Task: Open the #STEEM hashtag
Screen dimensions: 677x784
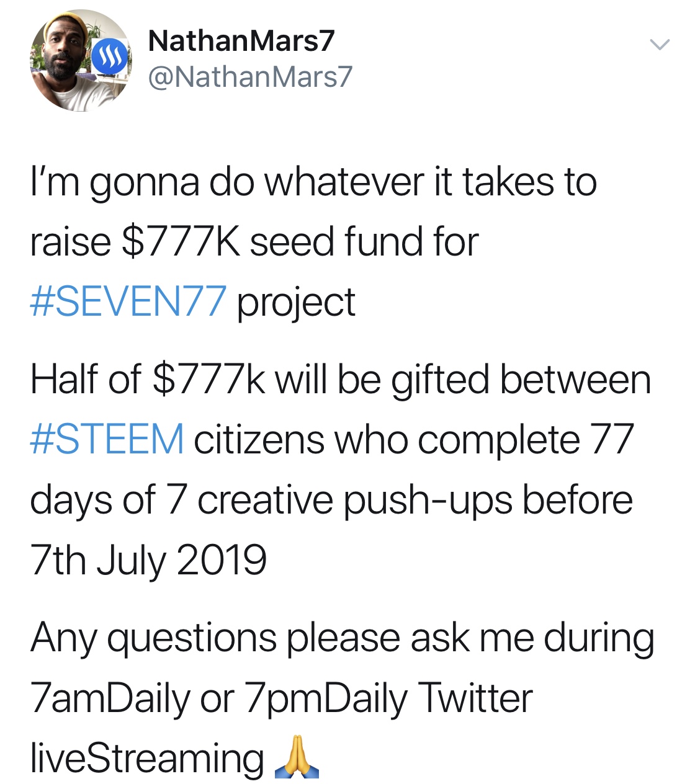Action: [107, 439]
